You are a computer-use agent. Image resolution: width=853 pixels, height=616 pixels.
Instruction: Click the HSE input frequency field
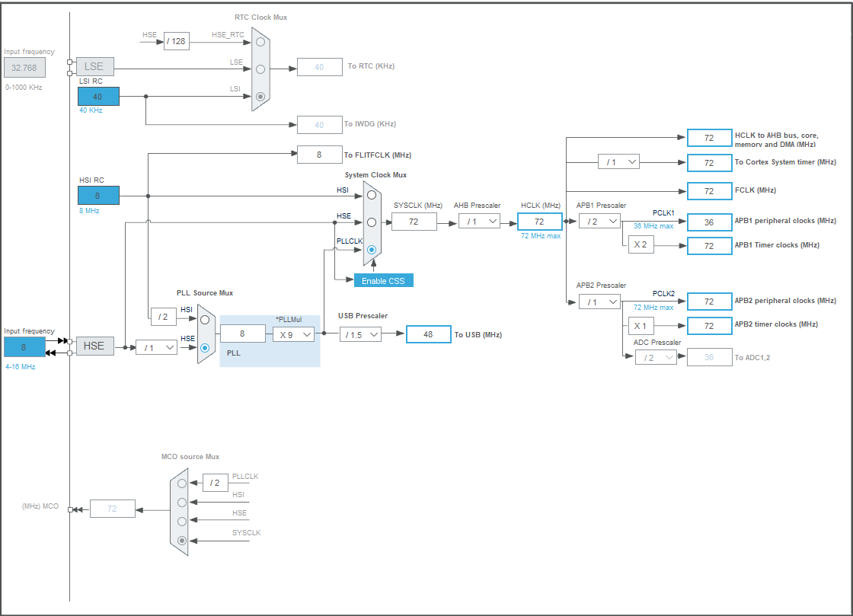[x=24, y=347]
